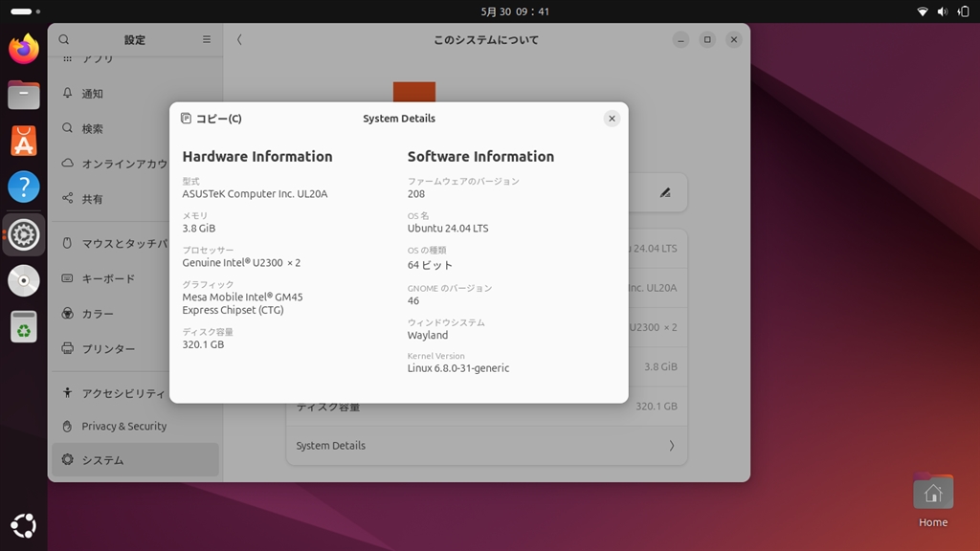Close the Settings window
Screen dimensions: 980x551
click(x=734, y=39)
